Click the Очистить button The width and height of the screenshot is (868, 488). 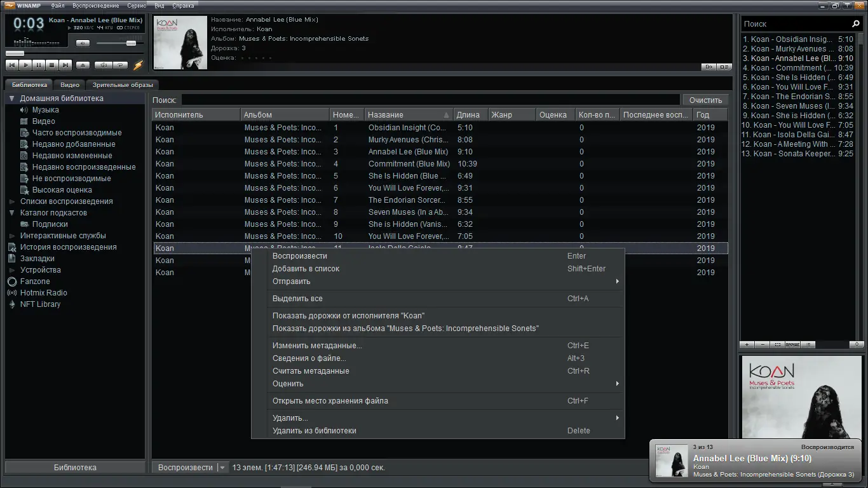pyautogui.click(x=705, y=100)
